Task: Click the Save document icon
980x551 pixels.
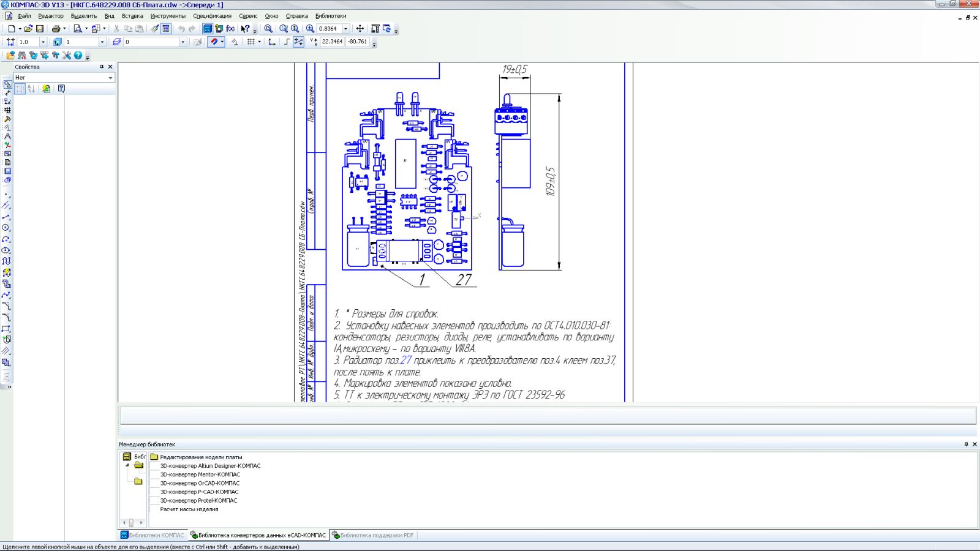Action: click(40, 29)
